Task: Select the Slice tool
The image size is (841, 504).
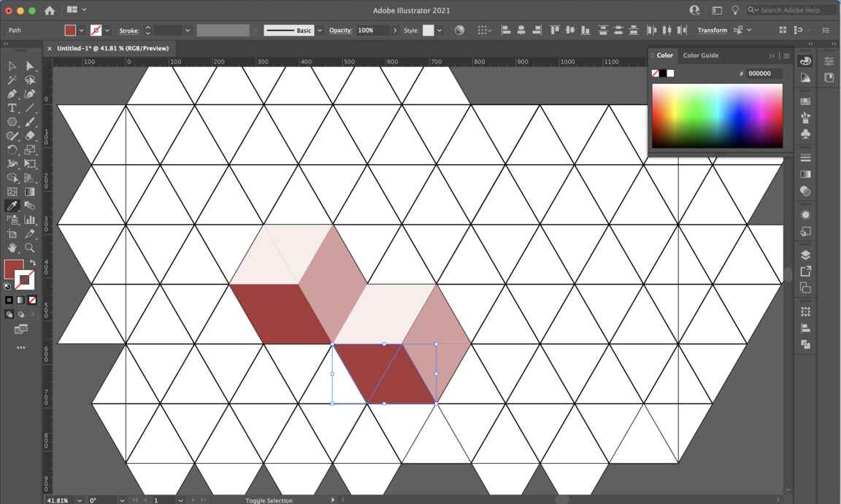Action: [30, 234]
